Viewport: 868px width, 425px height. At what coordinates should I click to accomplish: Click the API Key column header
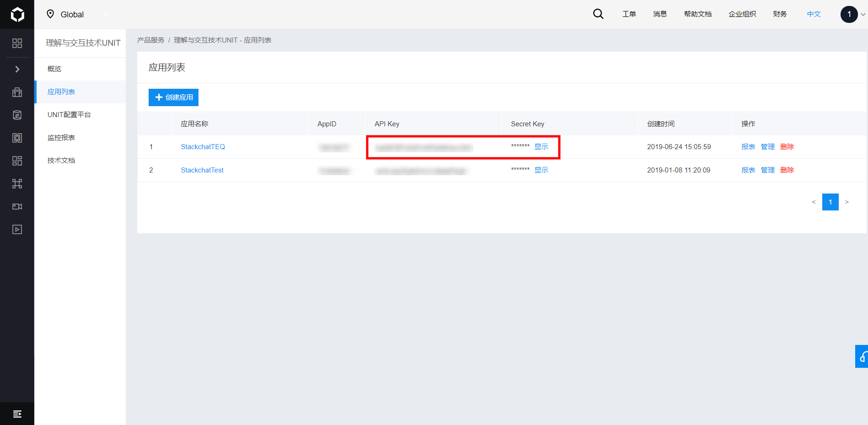click(x=387, y=124)
